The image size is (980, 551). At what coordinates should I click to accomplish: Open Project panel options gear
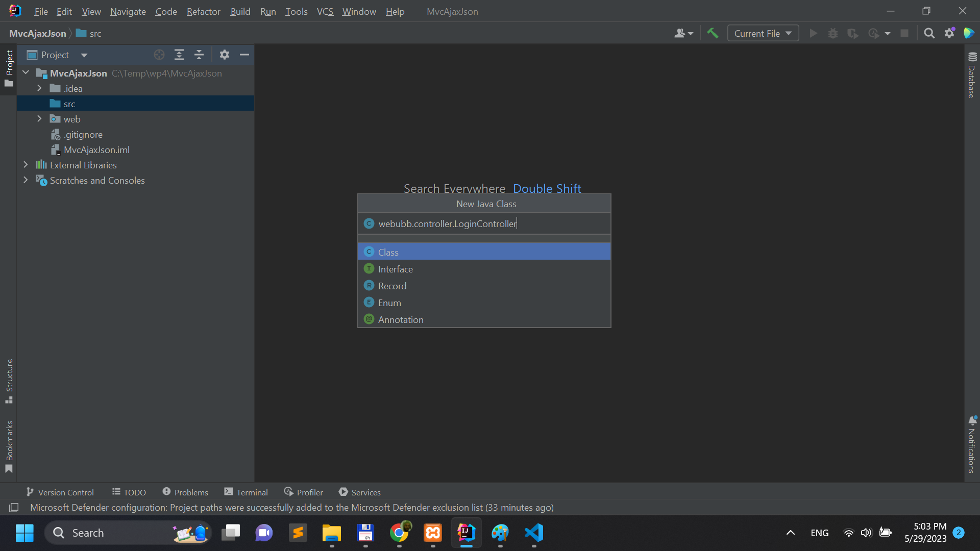point(225,55)
